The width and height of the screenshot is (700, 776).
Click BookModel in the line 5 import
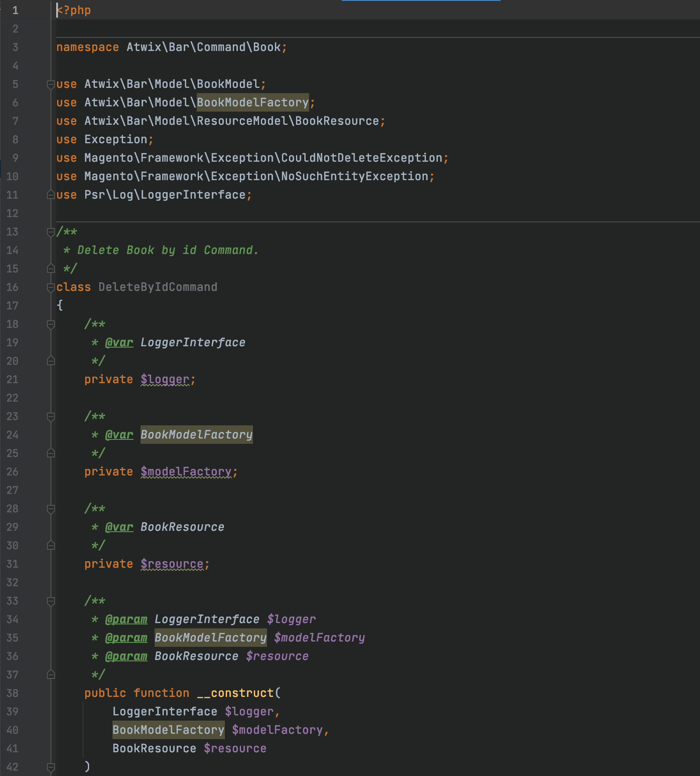(x=228, y=84)
